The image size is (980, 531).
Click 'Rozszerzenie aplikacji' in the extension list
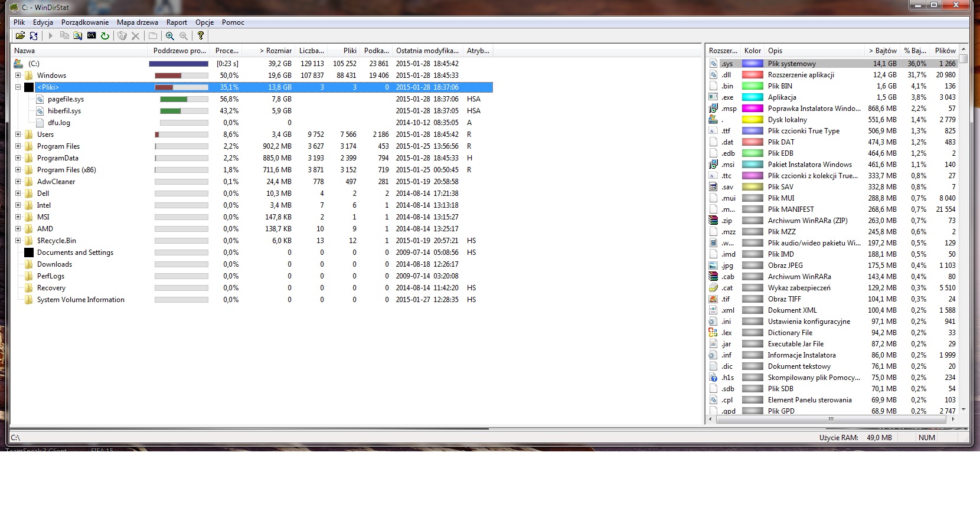coord(801,75)
